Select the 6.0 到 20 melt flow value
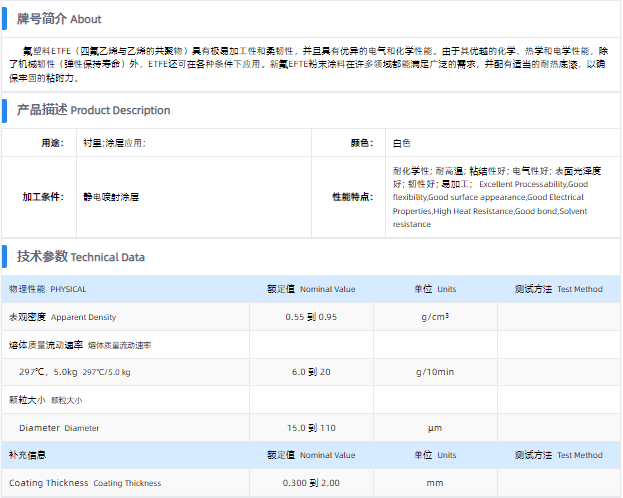Image resolution: width=623 pixels, height=498 pixels. [x=311, y=372]
